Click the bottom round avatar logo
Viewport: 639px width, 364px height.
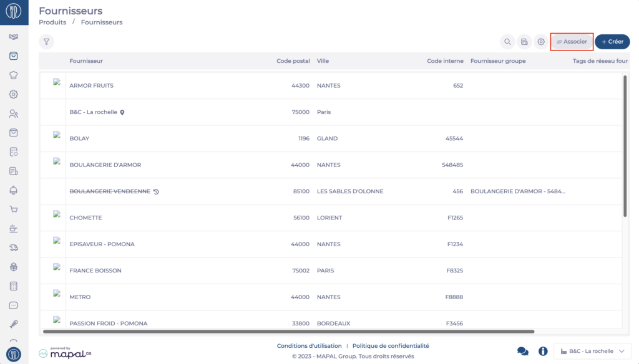pyautogui.click(x=14, y=354)
